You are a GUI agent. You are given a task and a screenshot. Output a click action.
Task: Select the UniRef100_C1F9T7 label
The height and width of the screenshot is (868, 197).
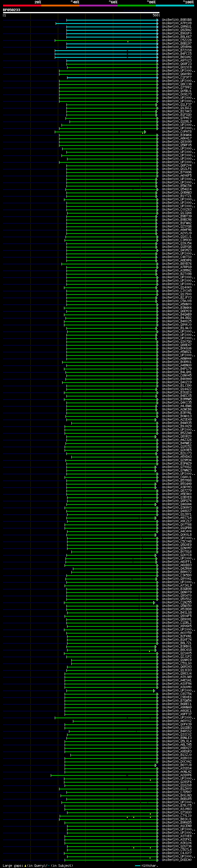tap(176, 77)
